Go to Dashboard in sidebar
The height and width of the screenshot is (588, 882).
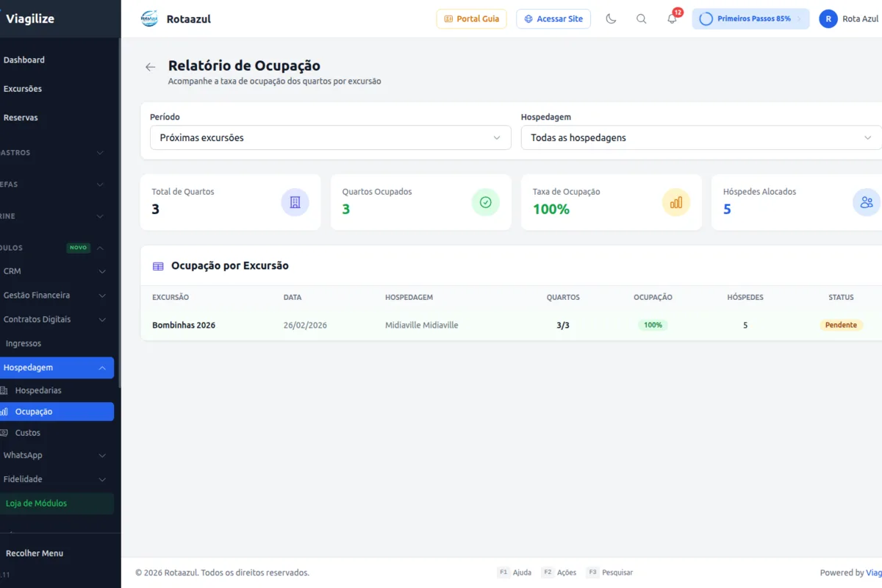(x=24, y=60)
